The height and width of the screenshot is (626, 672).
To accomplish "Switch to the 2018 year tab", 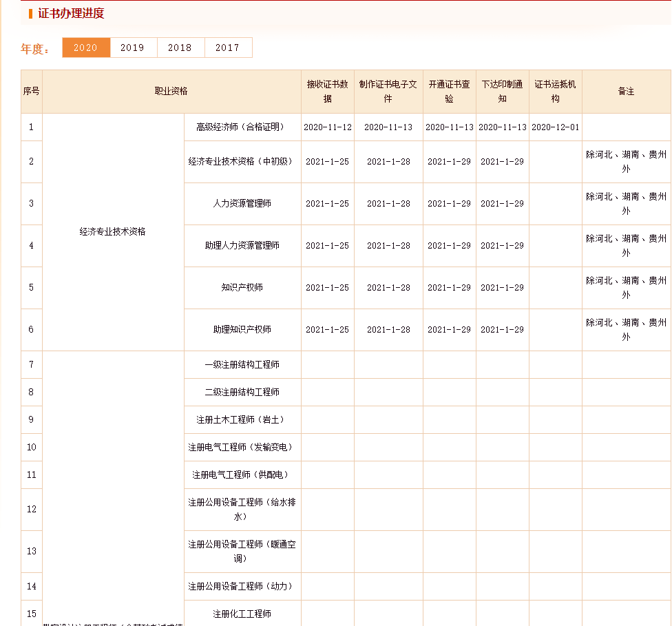I will coord(180,48).
